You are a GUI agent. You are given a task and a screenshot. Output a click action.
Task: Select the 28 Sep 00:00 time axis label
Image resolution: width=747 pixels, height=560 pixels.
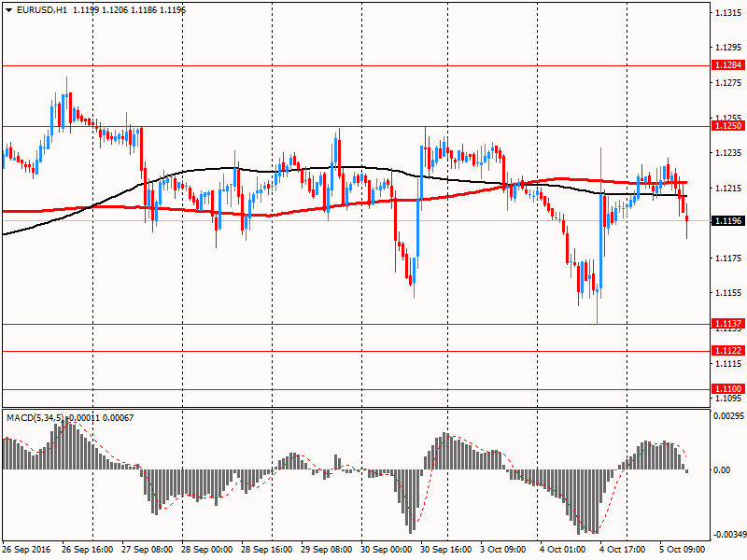pos(207,550)
